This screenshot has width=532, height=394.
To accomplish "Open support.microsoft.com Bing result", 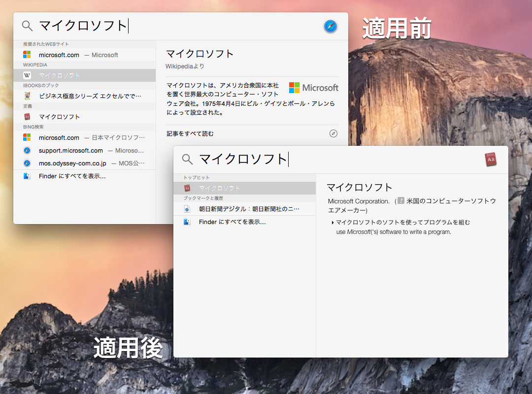I will coord(85,150).
